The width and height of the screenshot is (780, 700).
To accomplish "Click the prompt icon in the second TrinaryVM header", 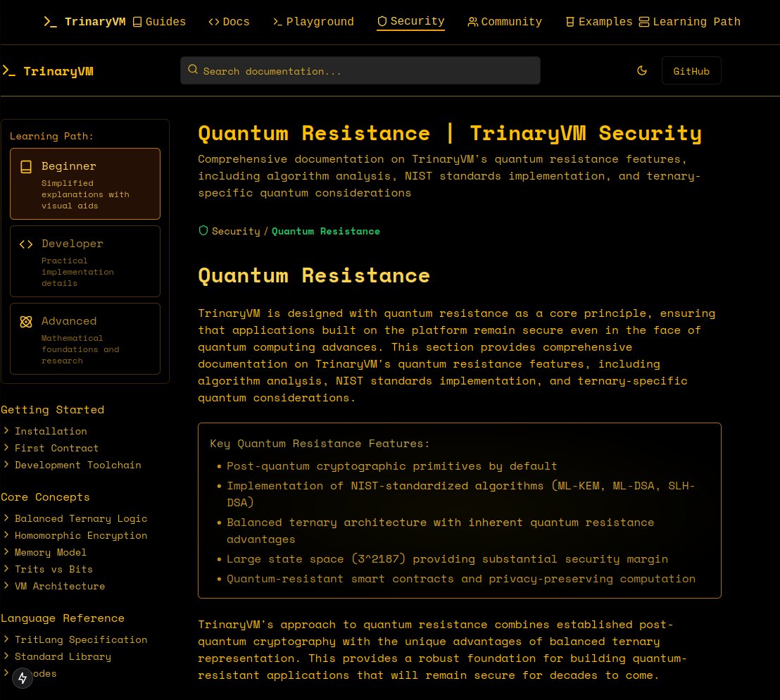I will (x=9, y=70).
